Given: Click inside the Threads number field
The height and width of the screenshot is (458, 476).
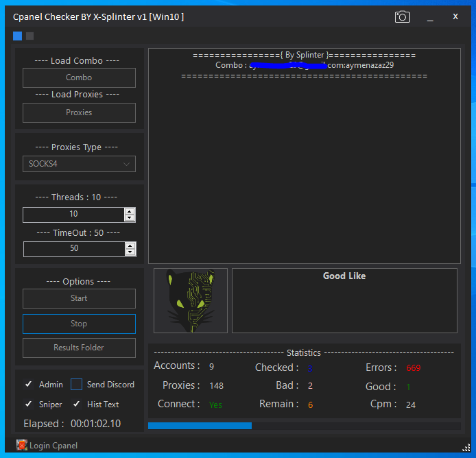Looking at the screenshot, I should click(73, 215).
